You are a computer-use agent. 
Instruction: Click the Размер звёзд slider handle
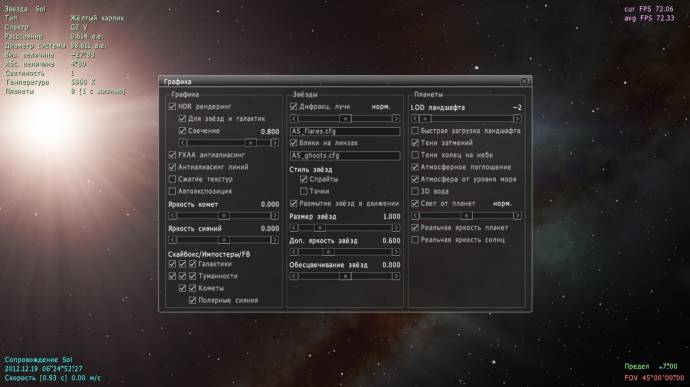click(320, 228)
